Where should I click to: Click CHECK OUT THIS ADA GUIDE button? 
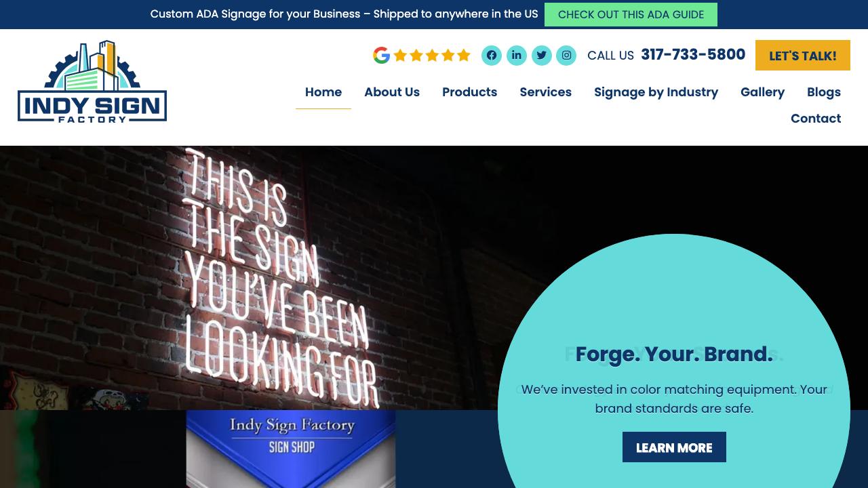pyautogui.click(x=631, y=14)
